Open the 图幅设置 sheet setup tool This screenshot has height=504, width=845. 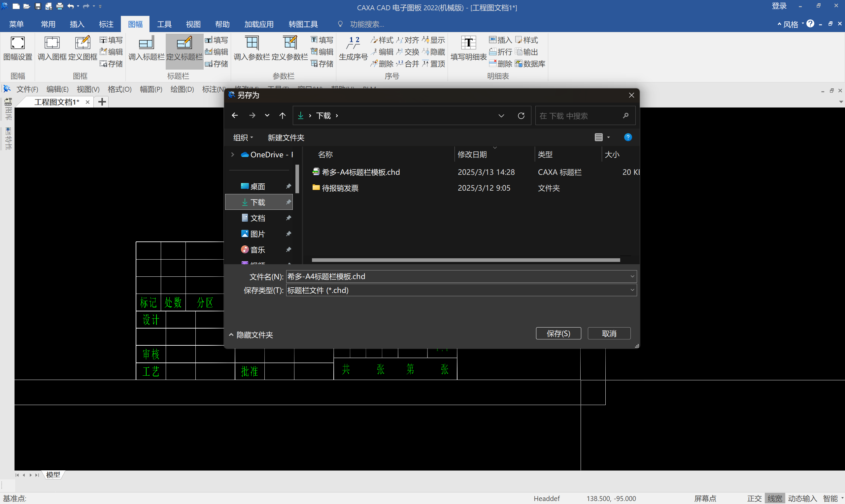pyautogui.click(x=18, y=48)
